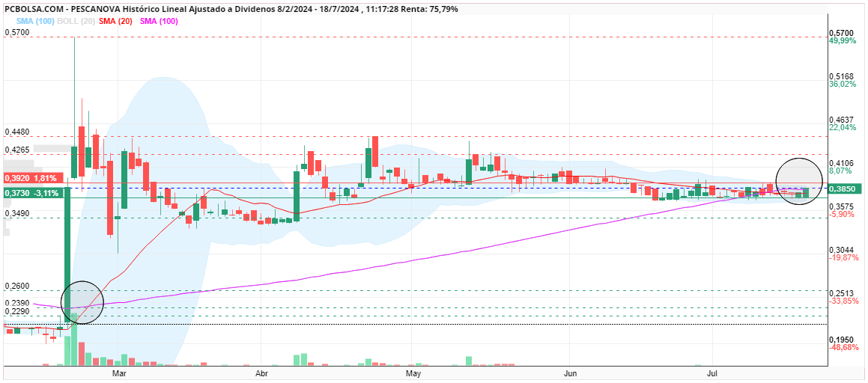Click the 22,04% percentage label

(843, 127)
